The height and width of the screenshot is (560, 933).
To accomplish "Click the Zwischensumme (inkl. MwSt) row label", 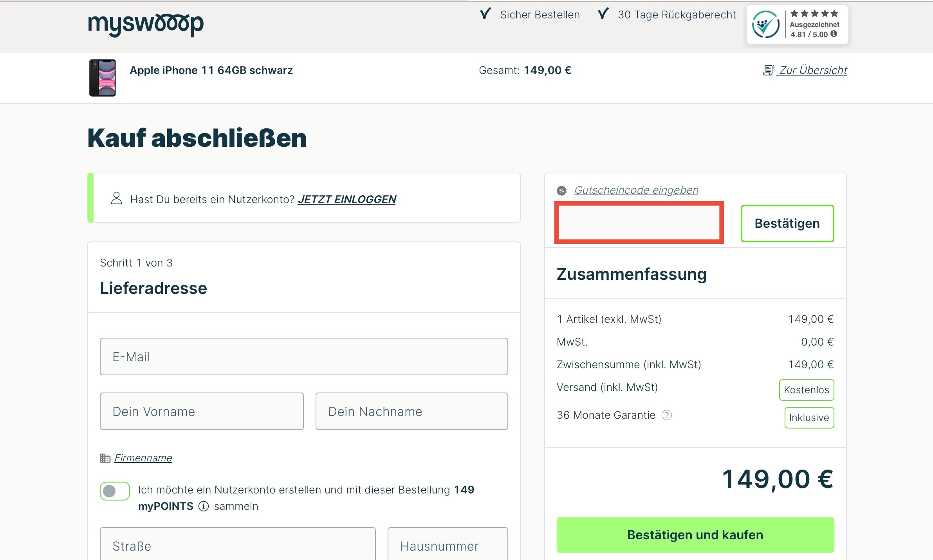I will (629, 365).
